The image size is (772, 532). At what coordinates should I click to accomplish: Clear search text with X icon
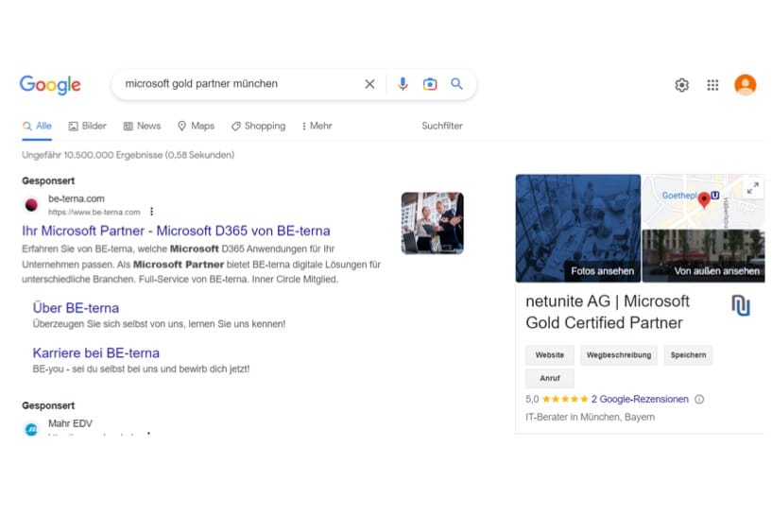369,84
